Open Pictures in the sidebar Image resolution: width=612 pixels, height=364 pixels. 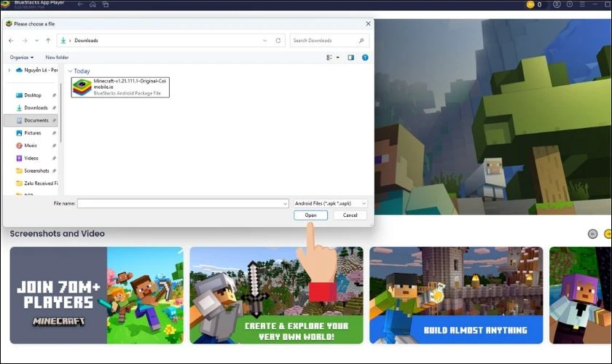(31, 133)
